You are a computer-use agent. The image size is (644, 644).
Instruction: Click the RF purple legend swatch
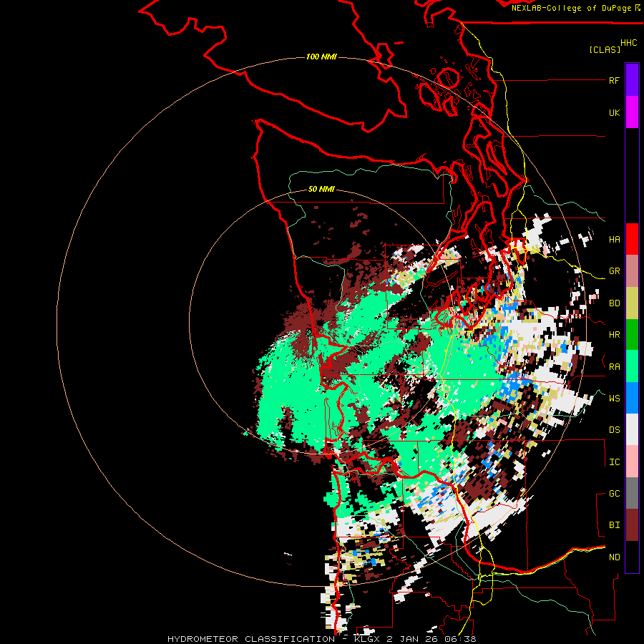632,80
